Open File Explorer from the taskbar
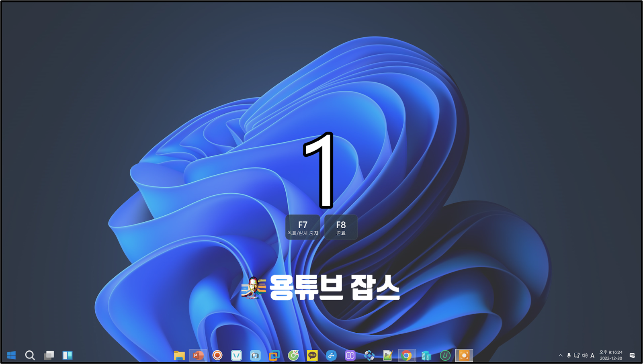The width and height of the screenshot is (643, 364). tap(179, 355)
